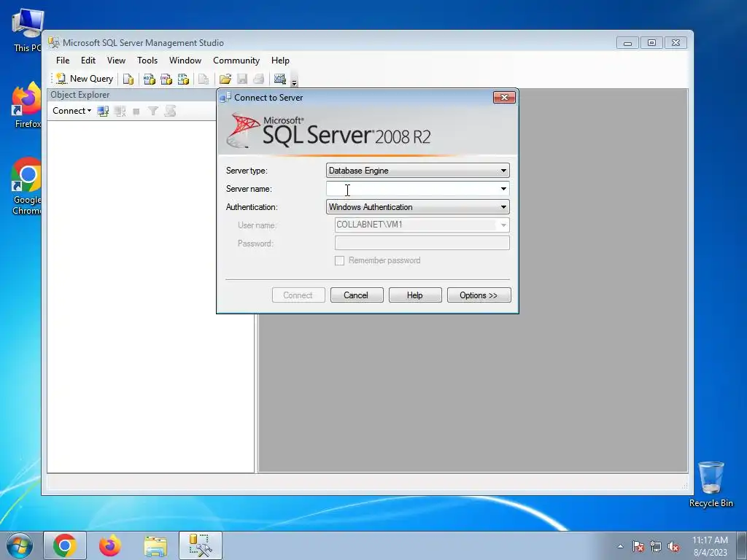Screen dimensions: 747x560
Task: Click the Database Engine Query icon
Action: pos(128,79)
